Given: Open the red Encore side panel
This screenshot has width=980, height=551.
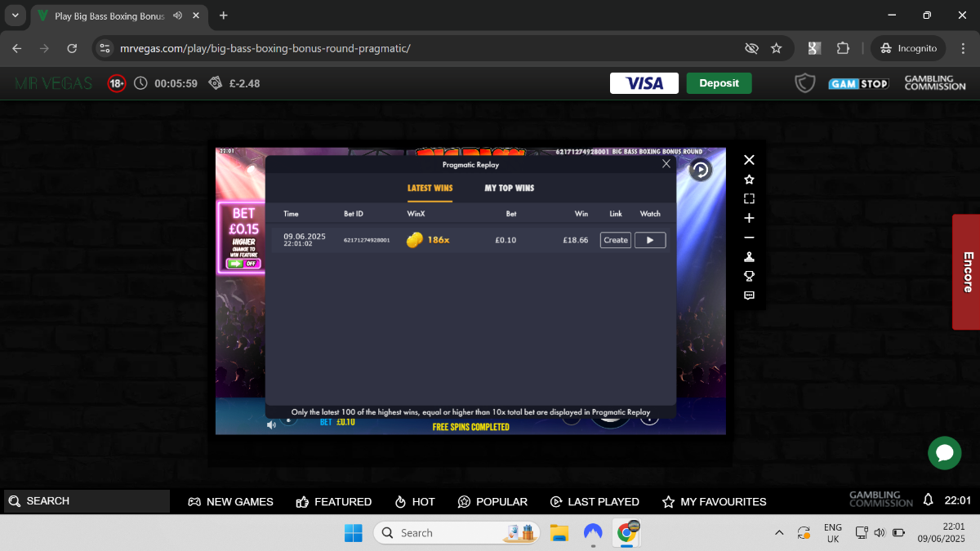Looking at the screenshot, I should pyautogui.click(x=966, y=272).
